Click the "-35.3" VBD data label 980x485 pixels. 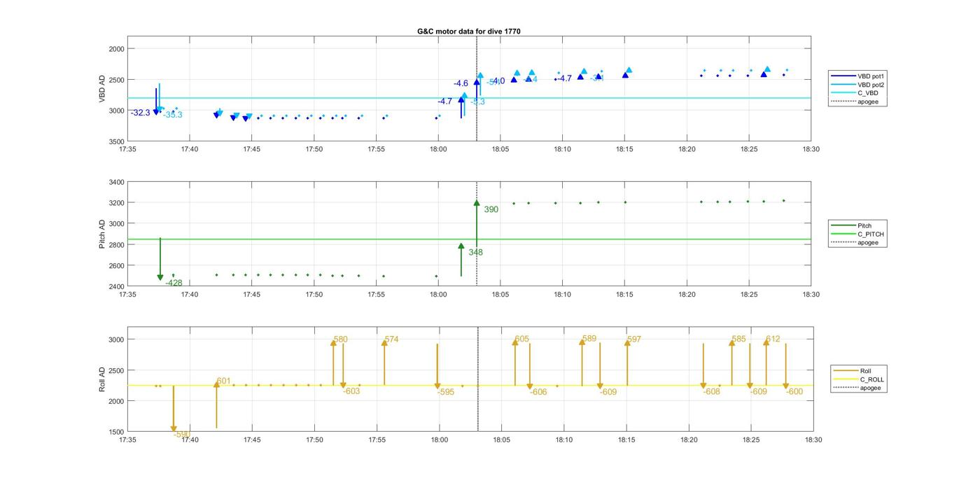coord(172,115)
